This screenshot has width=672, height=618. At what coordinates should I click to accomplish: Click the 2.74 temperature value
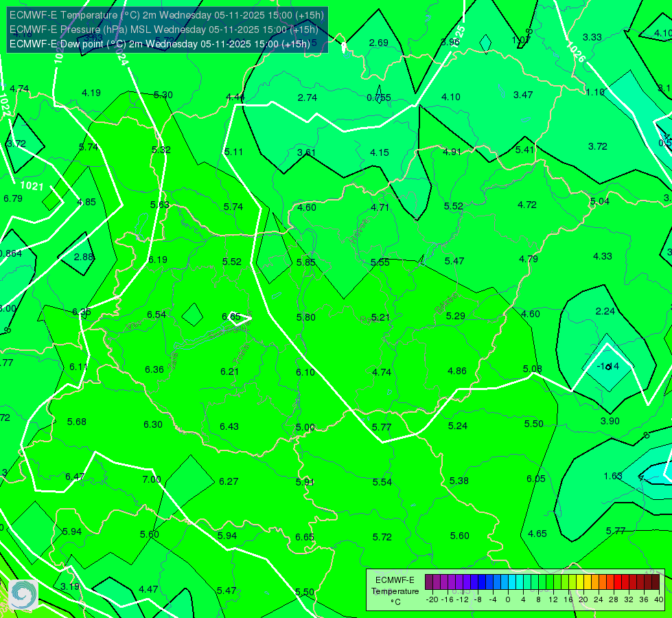[308, 98]
